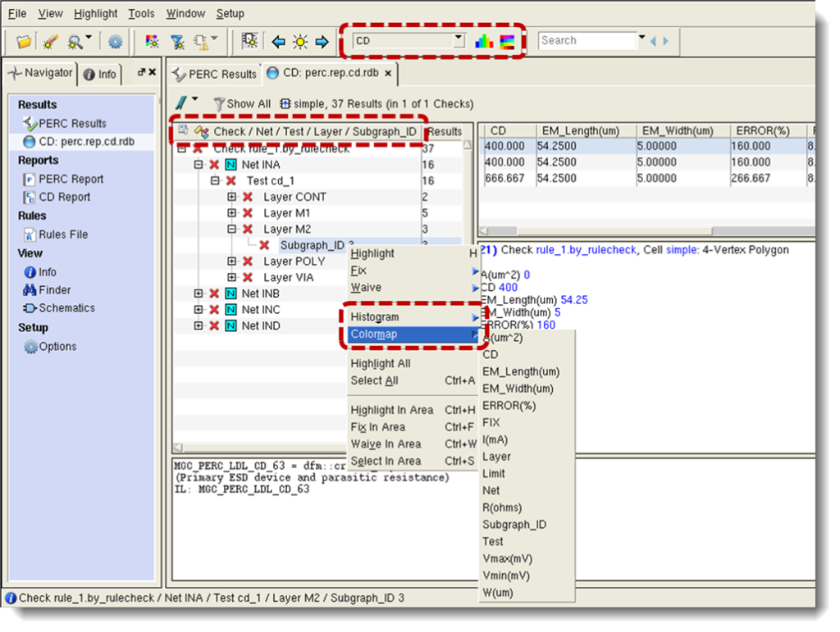Image resolution: width=840 pixels, height=632 pixels.
Task: Open PERC Results in Navigator
Action: (x=65, y=124)
